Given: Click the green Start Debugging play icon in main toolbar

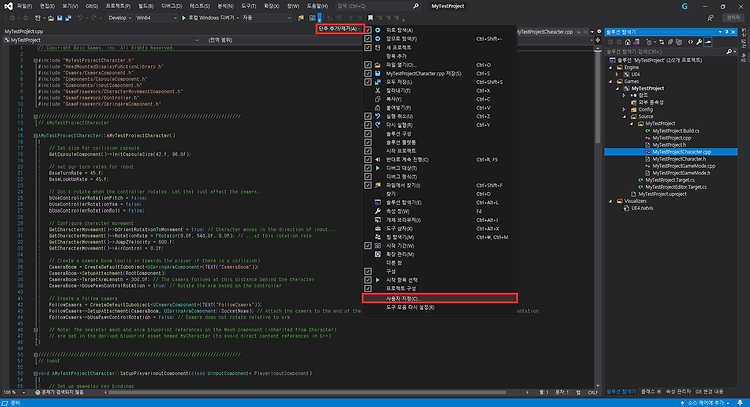Looking at the screenshot, I should pos(184,18).
